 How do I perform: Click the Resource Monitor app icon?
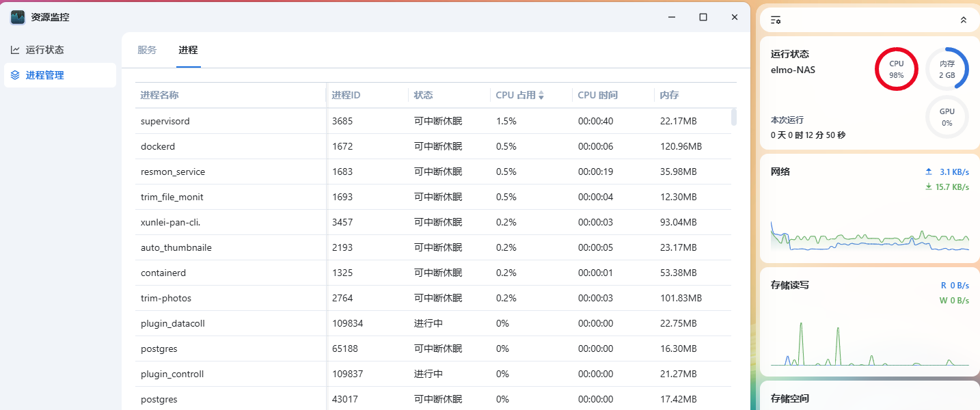coord(18,17)
